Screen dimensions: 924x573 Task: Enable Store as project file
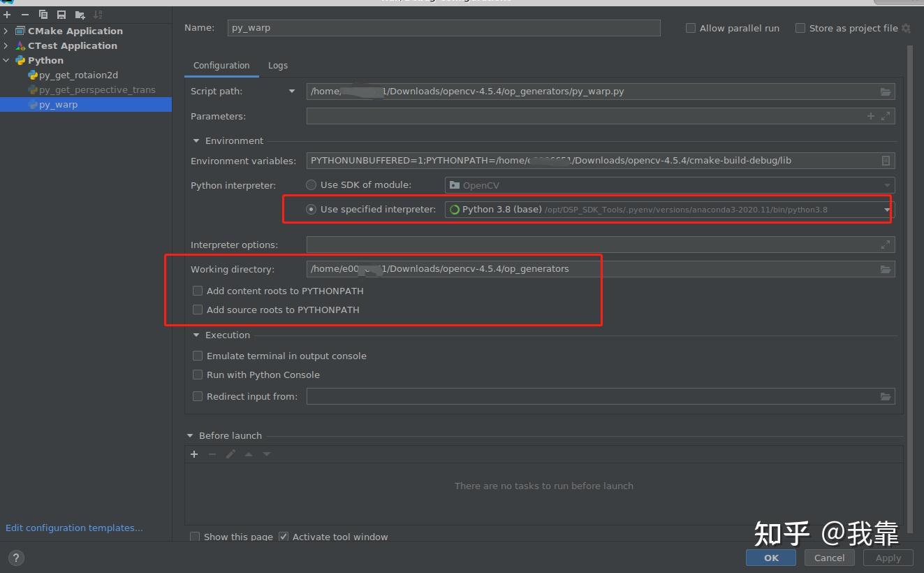800,28
